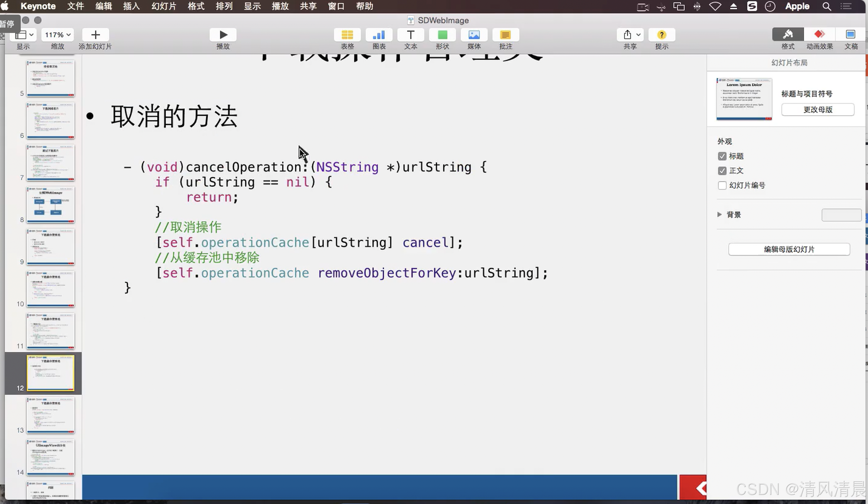
Task: Click the 编辑母版幻灯片 button
Action: [789, 249]
